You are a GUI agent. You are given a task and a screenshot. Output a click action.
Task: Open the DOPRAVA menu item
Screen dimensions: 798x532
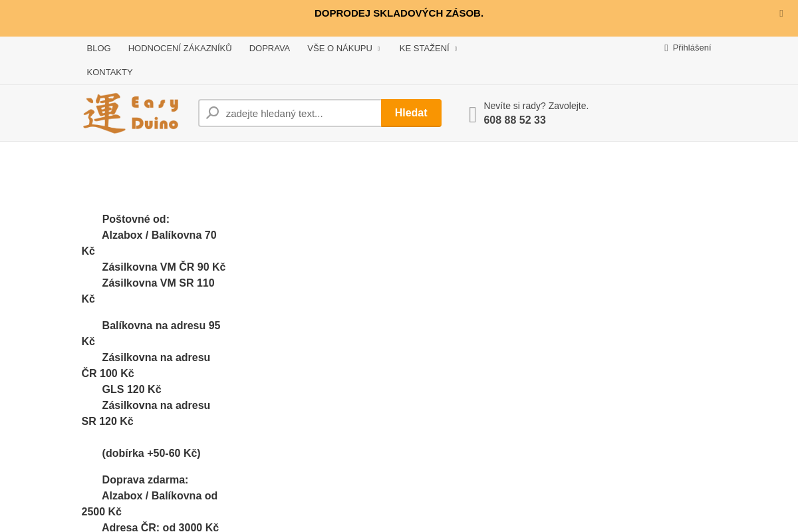(x=269, y=48)
